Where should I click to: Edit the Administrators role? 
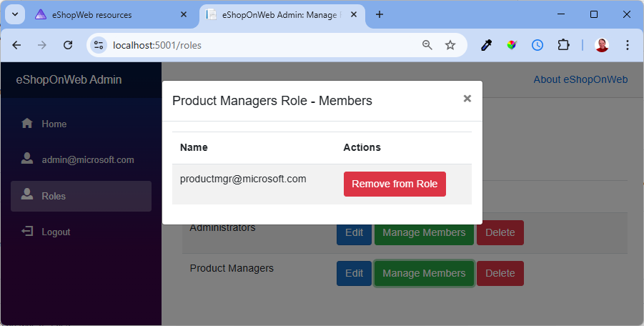[x=354, y=232]
